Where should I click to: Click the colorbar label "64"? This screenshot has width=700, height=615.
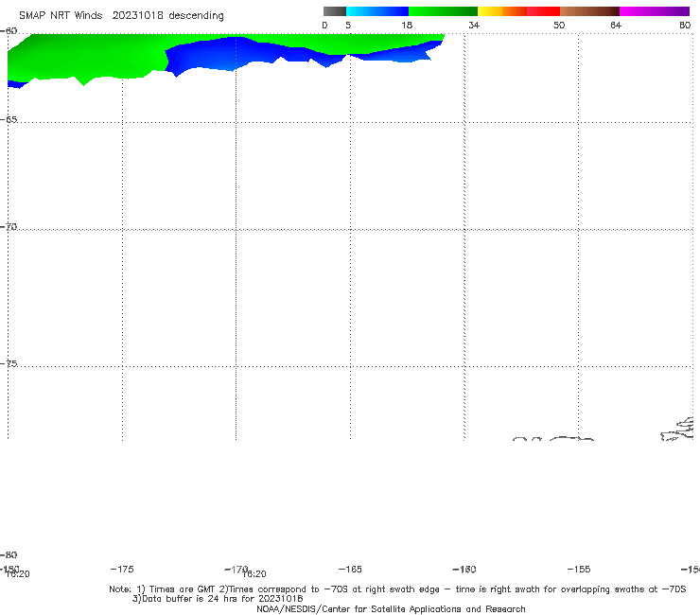tap(616, 26)
